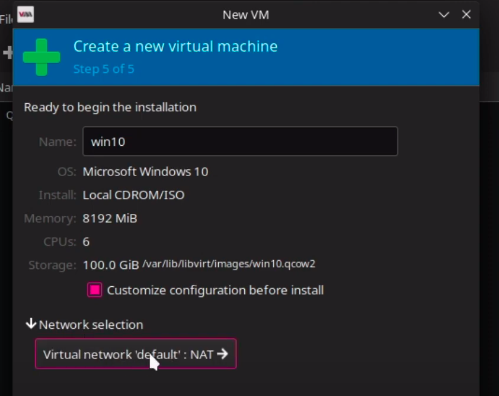Screen dimensions: 499x396
Task: Click the Microsoft Windows 10 OS value
Action: pos(145,172)
